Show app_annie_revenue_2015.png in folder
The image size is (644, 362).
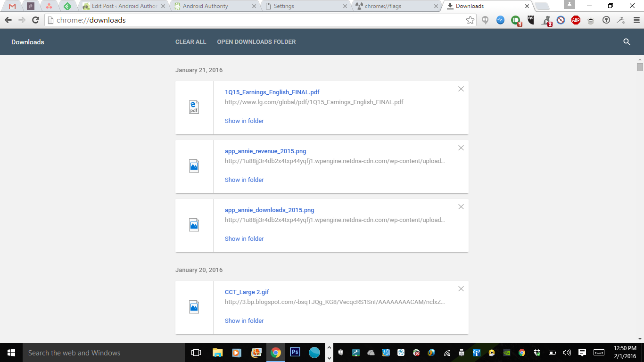point(244,180)
